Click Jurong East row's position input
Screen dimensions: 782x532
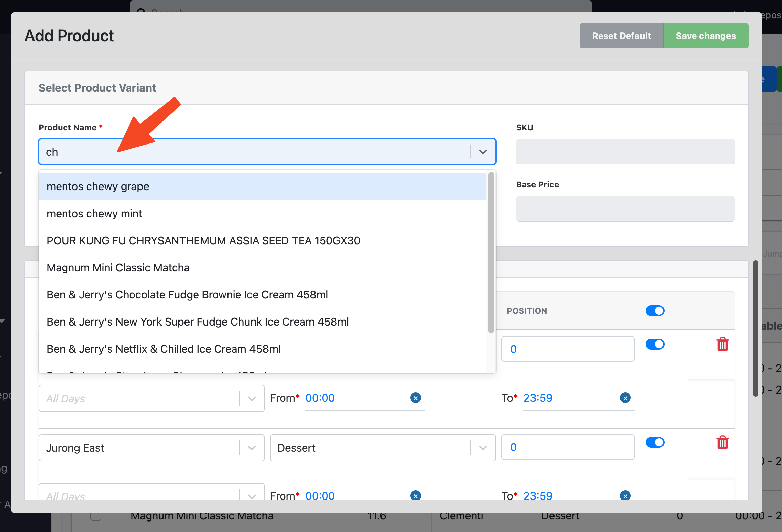(x=568, y=447)
